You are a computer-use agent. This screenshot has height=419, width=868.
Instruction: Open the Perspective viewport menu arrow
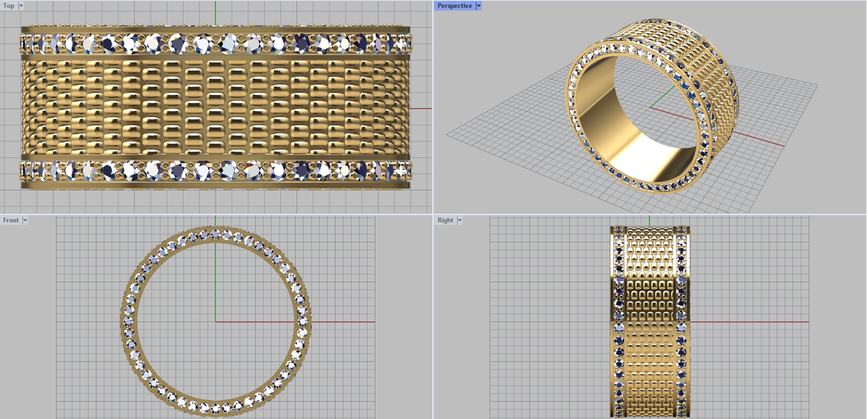[478, 6]
